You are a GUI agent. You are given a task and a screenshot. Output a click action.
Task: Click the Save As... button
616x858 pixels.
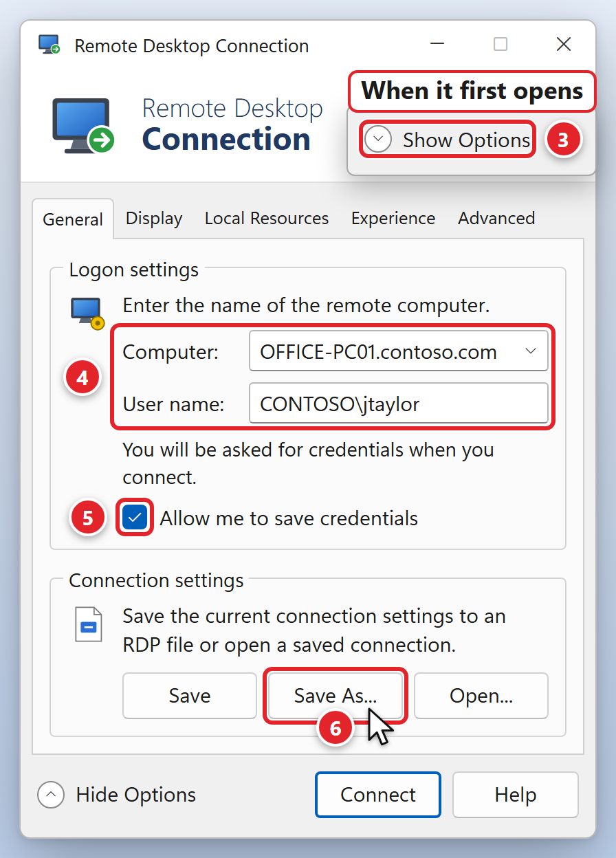point(335,696)
